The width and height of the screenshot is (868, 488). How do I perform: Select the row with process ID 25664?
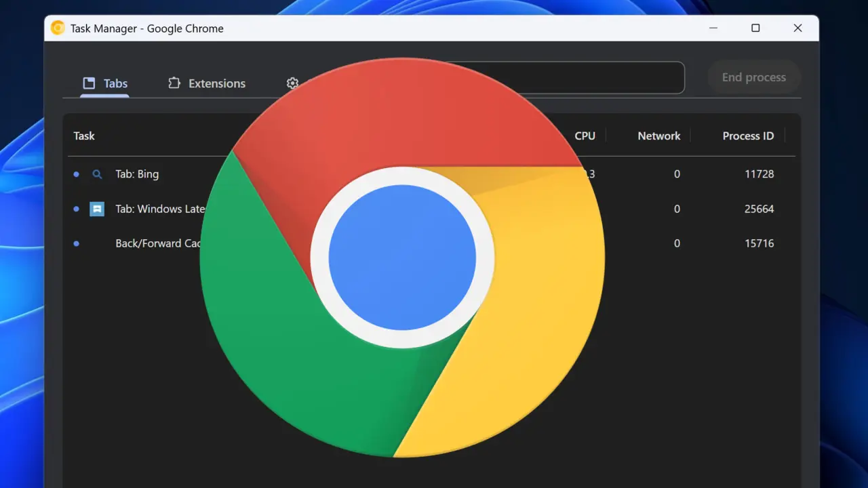click(x=759, y=209)
